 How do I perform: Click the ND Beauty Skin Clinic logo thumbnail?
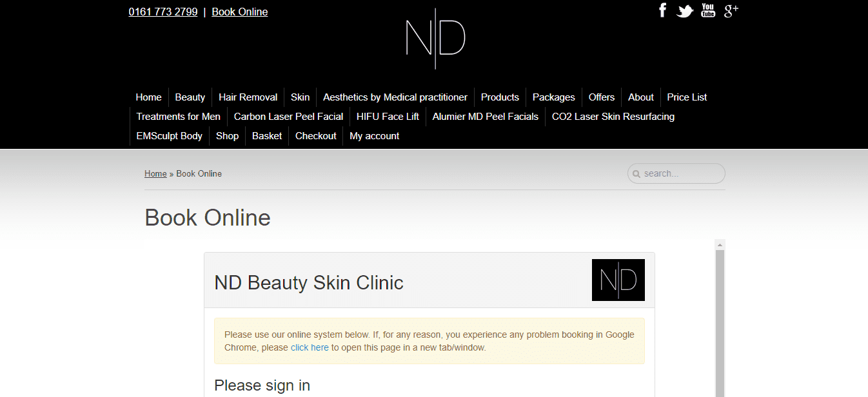click(x=618, y=280)
